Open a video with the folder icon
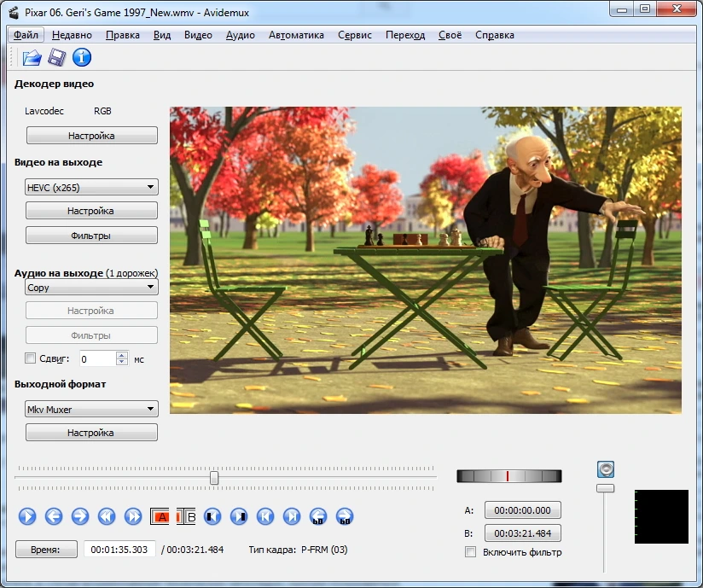This screenshot has width=703, height=588. pos(32,57)
